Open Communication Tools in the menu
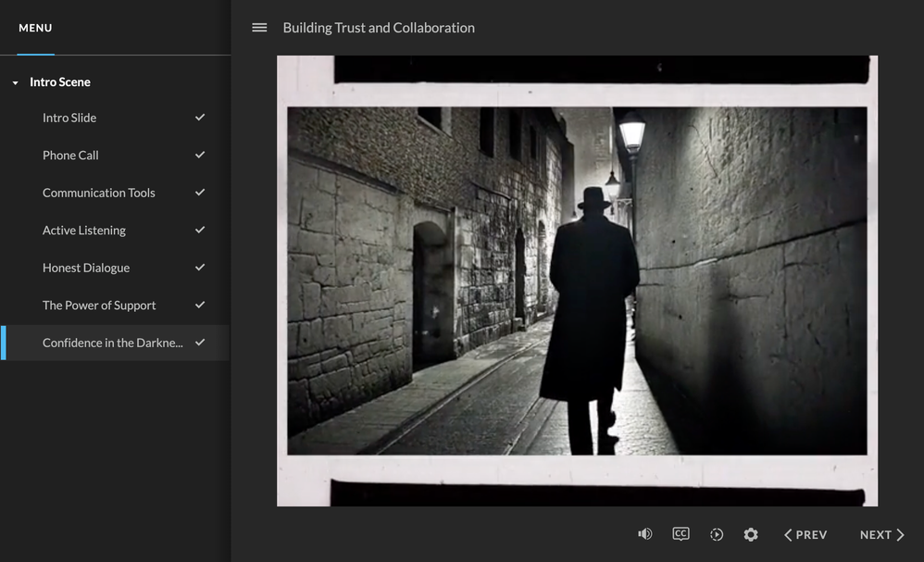Viewport: 924px width, 562px height. click(99, 193)
